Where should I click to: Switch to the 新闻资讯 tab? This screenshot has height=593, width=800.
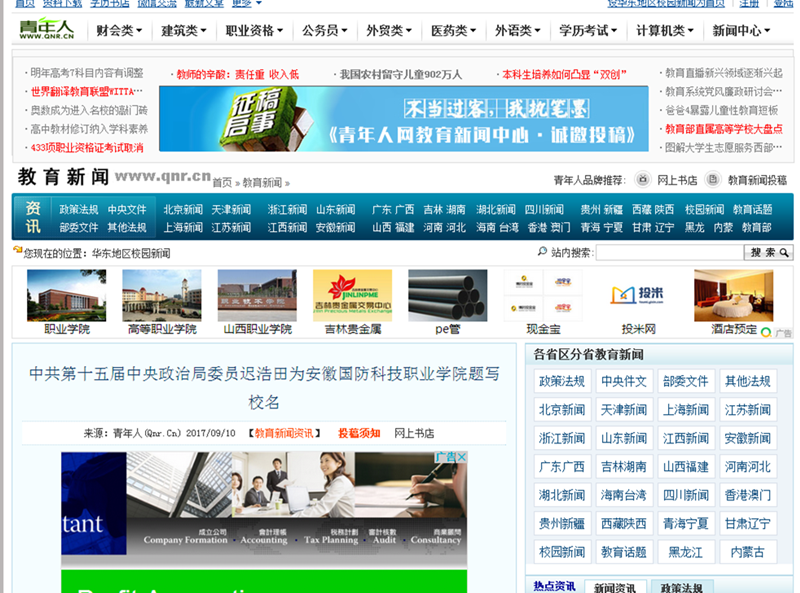coord(616,587)
